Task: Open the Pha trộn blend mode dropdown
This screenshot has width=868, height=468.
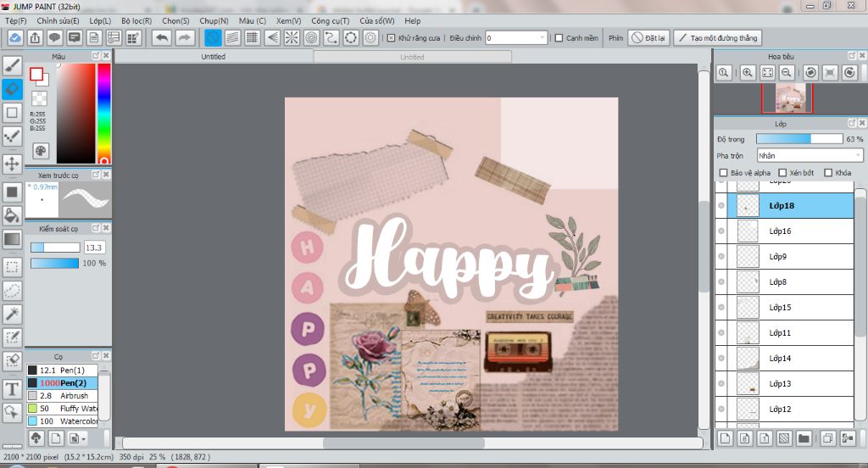Action: [810, 156]
